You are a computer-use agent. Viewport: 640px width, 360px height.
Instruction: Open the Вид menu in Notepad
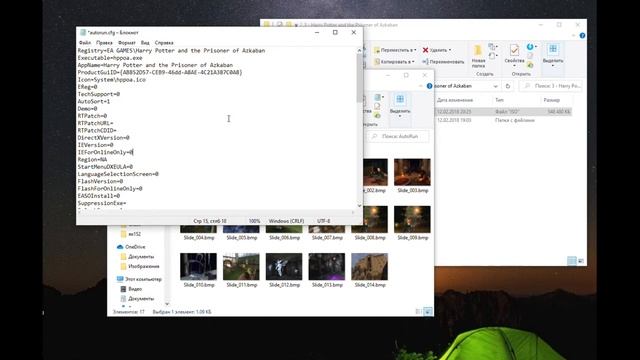[x=145, y=42]
